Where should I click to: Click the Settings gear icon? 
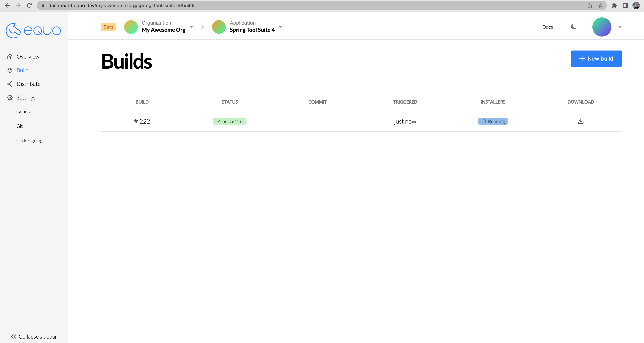pyautogui.click(x=10, y=98)
